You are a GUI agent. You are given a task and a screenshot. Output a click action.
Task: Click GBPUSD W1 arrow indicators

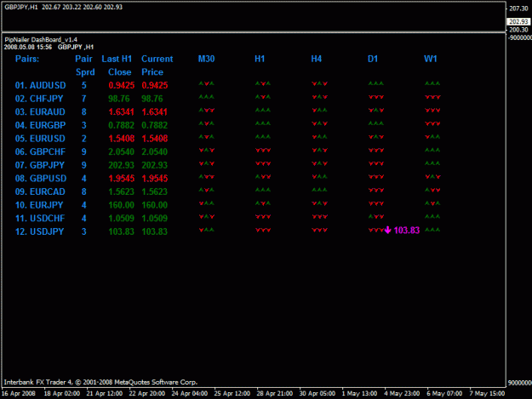432,177
